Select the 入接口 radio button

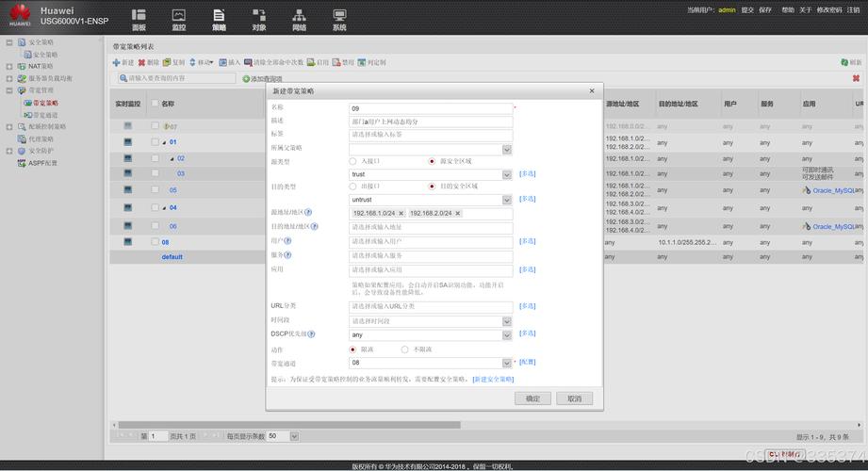[352, 161]
